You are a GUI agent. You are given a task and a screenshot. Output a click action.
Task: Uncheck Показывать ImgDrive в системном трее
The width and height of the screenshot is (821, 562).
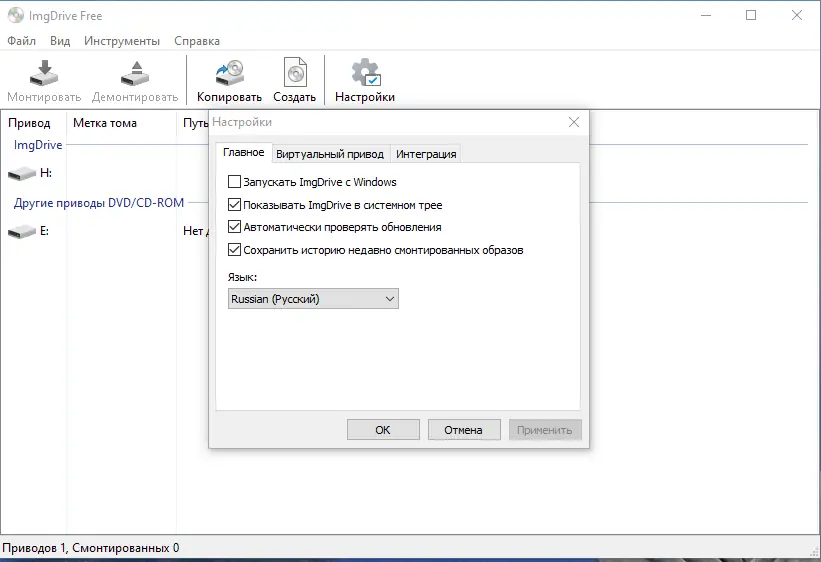coord(234,205)
